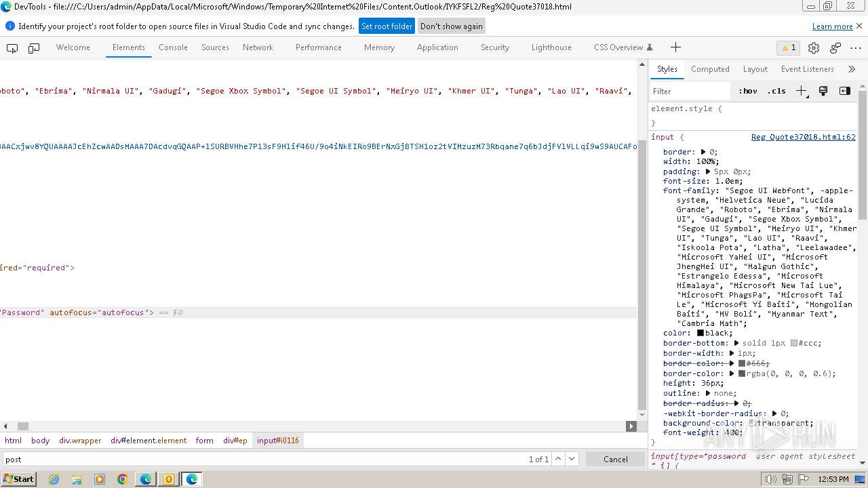Focus the search box containing post
This screenshot has height=488, width=868.
pyautogui.click(x=263, y=459)
